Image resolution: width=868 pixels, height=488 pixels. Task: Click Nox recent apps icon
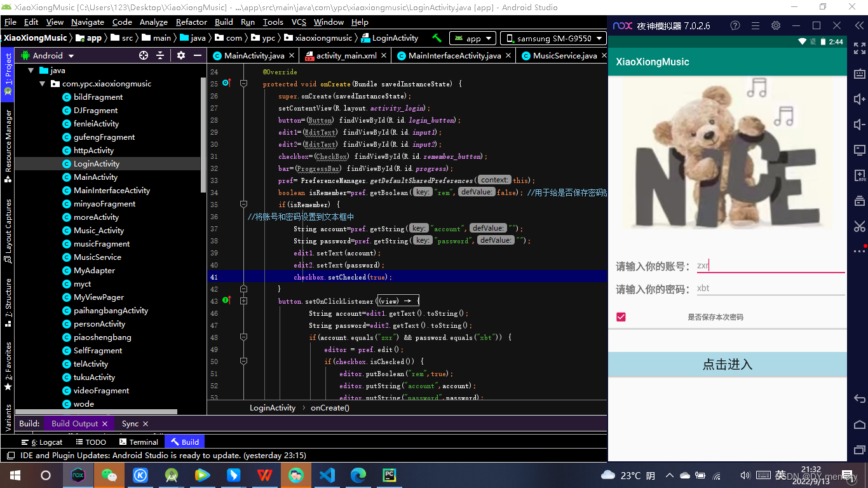tap(859, 449)
